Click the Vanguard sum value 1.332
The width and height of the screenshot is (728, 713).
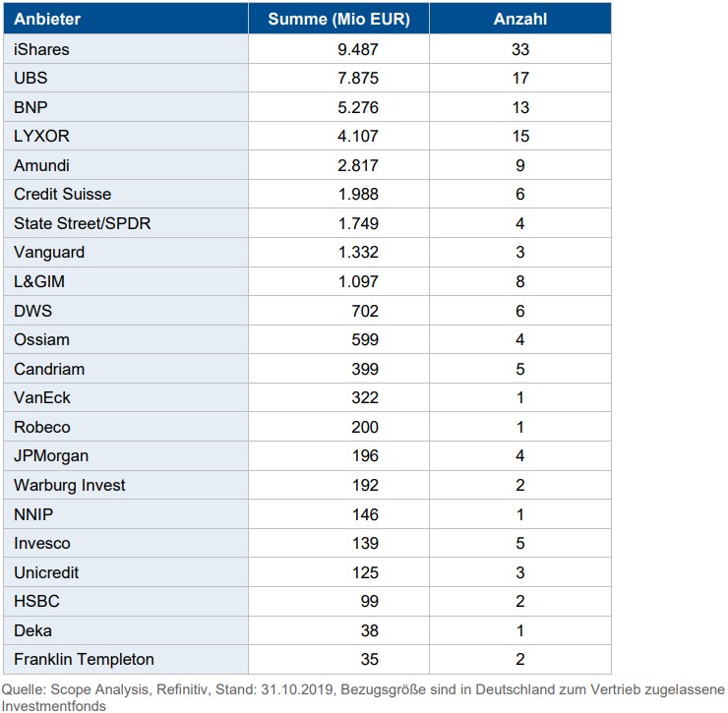click(x=356, y=253)
